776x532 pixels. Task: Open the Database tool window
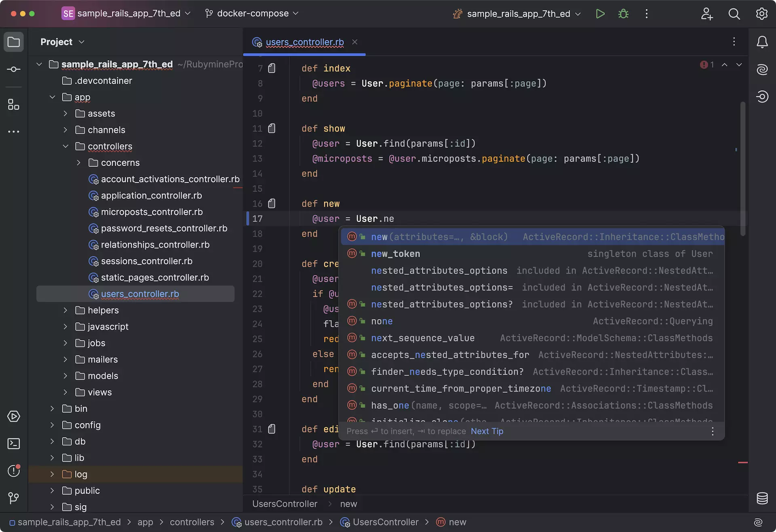coord(762,498)
